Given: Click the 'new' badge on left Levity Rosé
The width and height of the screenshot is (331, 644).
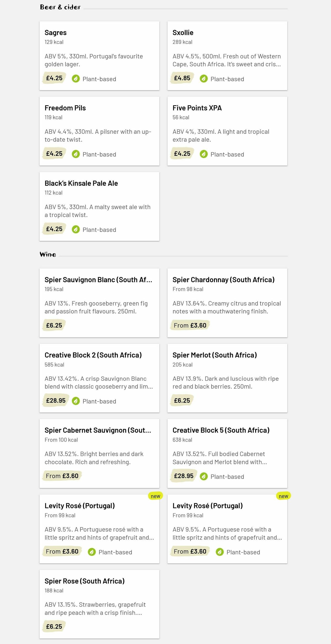Looking at the screenshot, I should pos(156,496).
